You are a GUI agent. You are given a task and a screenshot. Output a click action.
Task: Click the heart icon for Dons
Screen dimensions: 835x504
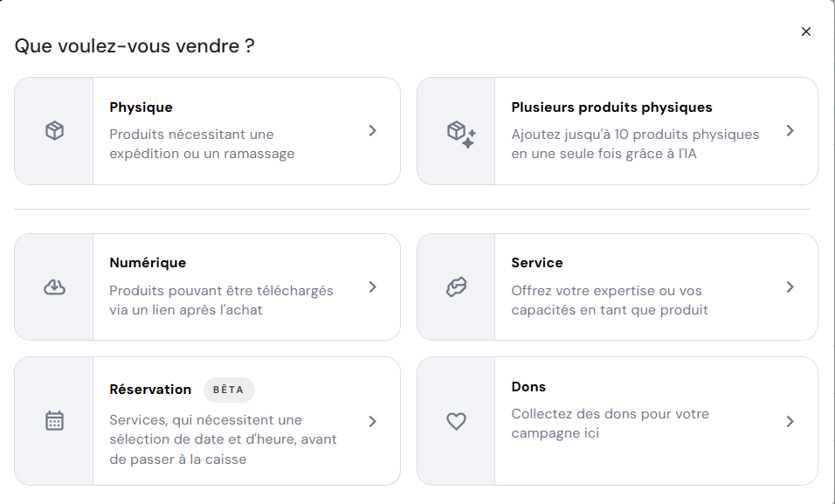[x=458, y=420]
